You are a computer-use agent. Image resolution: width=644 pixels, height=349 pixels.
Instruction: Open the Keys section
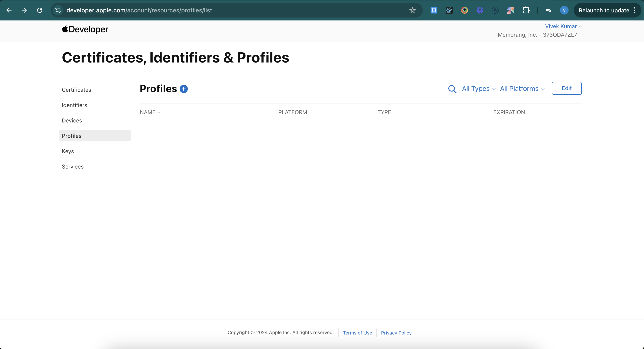coord(68,151)
